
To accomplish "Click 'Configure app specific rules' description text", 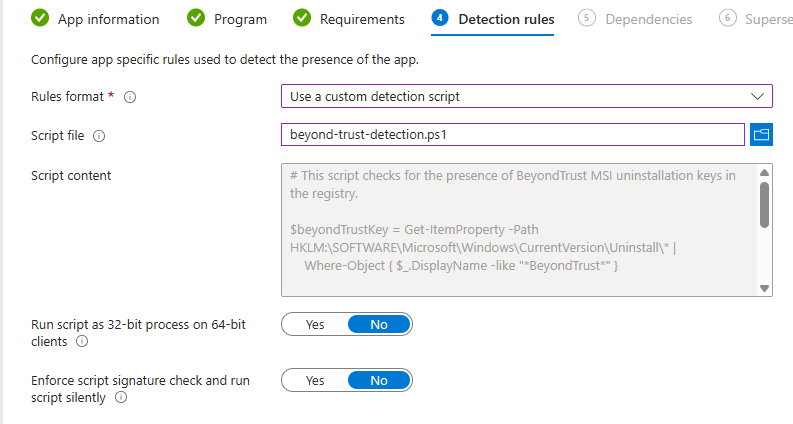I will pyautogui.click(x=225, y=60).
